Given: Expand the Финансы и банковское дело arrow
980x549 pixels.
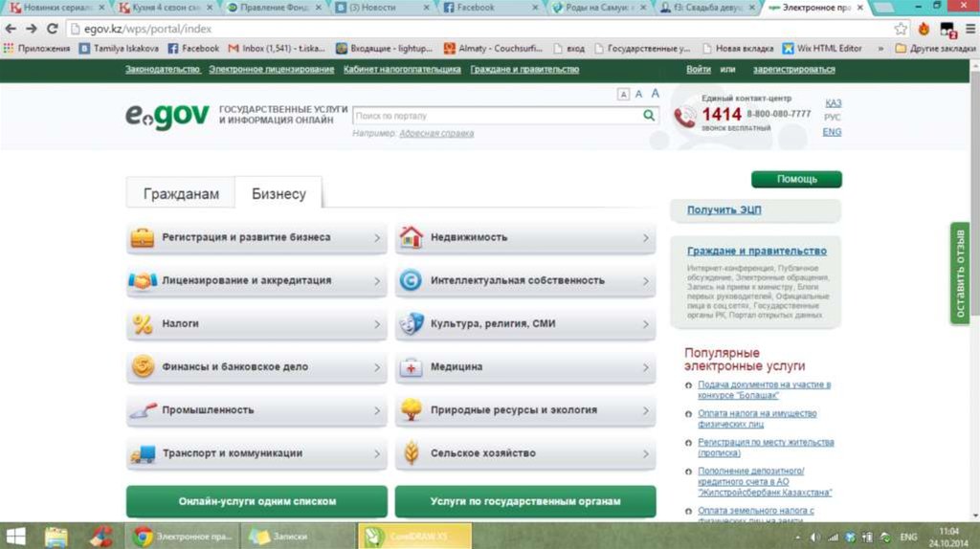Looking at the screenshot, I should point(377,367).
